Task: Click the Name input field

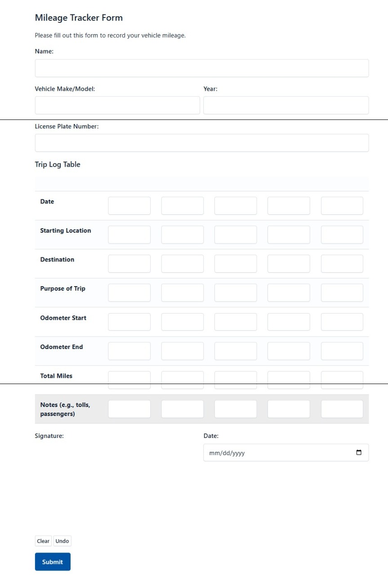Action: coord(202,68)
